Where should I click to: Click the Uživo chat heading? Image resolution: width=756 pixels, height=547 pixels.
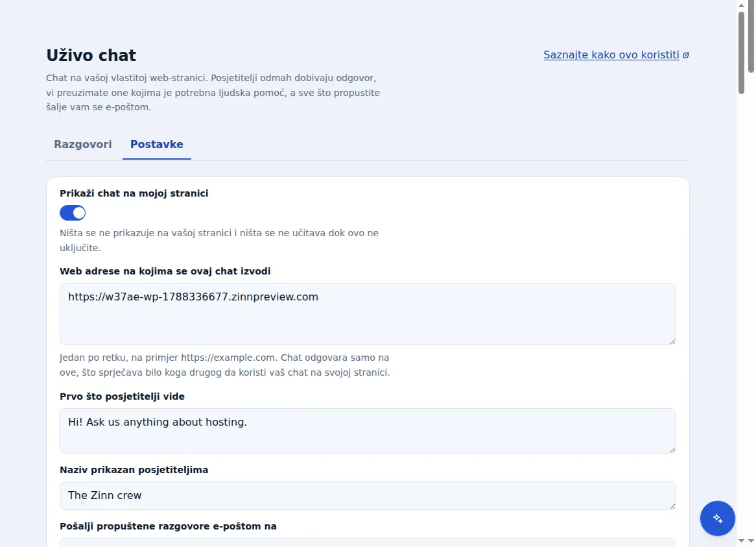(91, 55)
